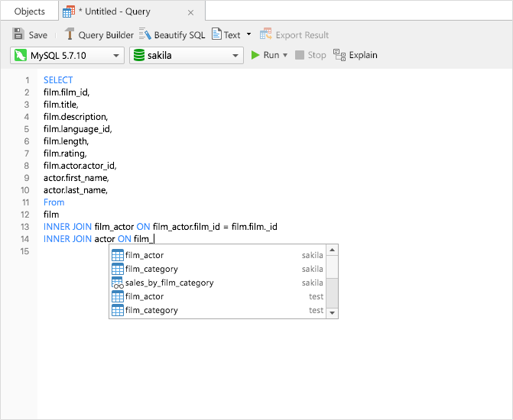
Task: Open the Run options dropdown arrow
Action: (x=285, y=55)
